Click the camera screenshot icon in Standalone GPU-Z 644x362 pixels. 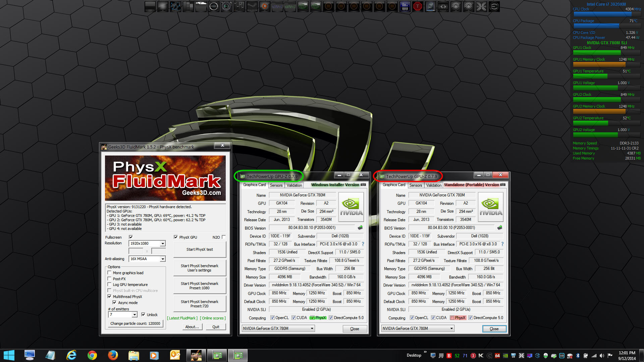coord(503,185)
